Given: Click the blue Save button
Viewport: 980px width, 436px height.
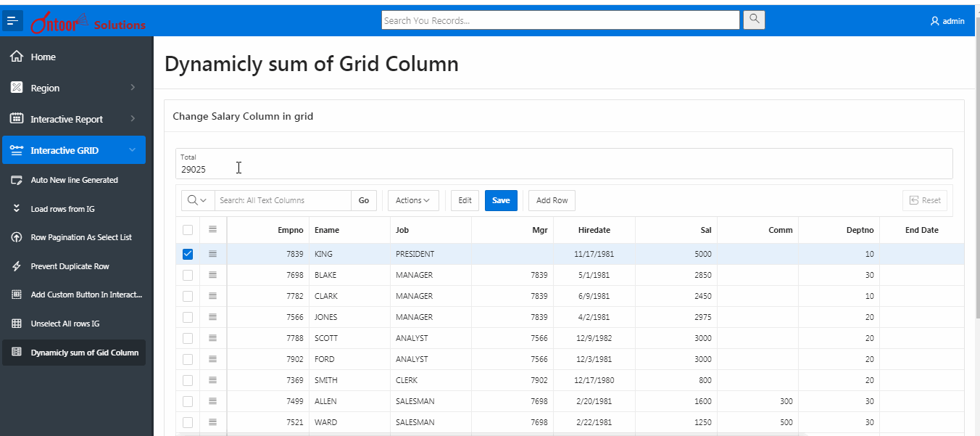Looking at the screenshot, I should tap(501, 200).
